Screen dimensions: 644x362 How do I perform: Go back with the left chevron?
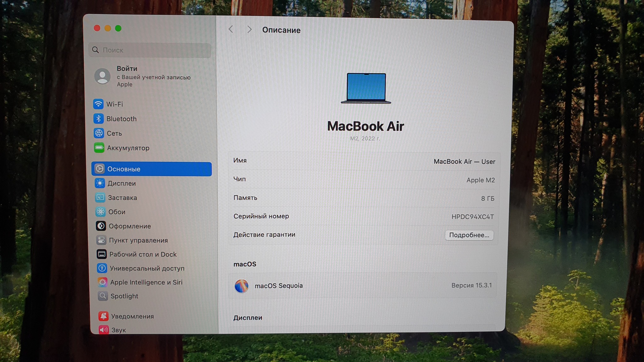[231, 30]
